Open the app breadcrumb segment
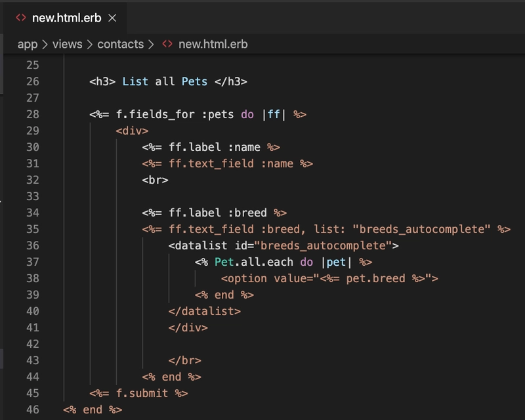 point(28,44)
